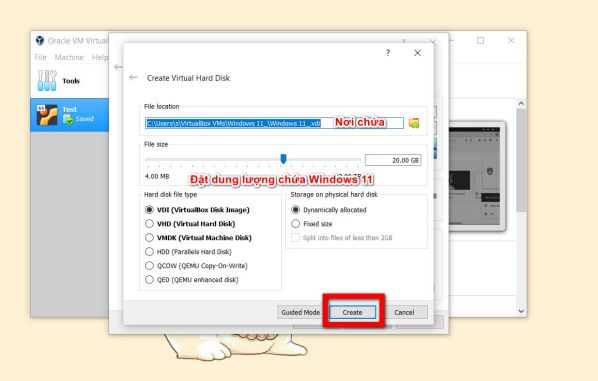Open the Help menu in VirtualBox Manager
Image resolution: width=598 pixels, height=381 pixels.
click(x=100, y=57)
